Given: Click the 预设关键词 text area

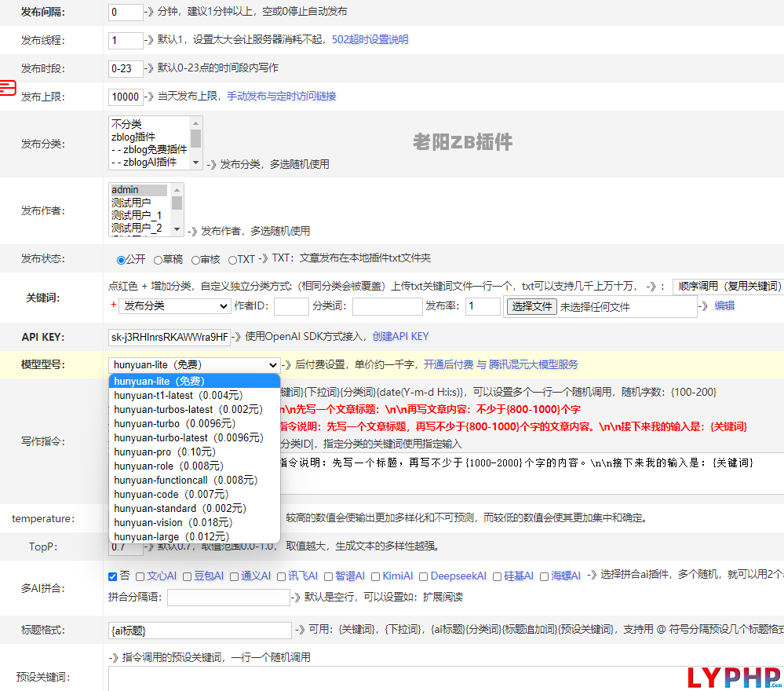Looking at the screenshot, I should (x=446, y=678).
